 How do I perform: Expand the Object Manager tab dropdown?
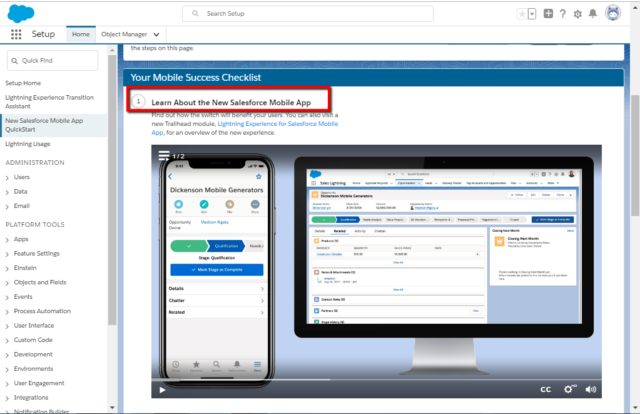[155, 34]
